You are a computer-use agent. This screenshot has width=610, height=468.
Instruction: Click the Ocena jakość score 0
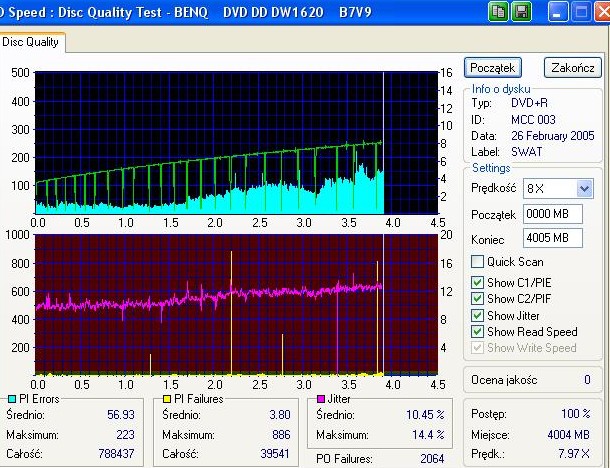(x=587, y=380)
